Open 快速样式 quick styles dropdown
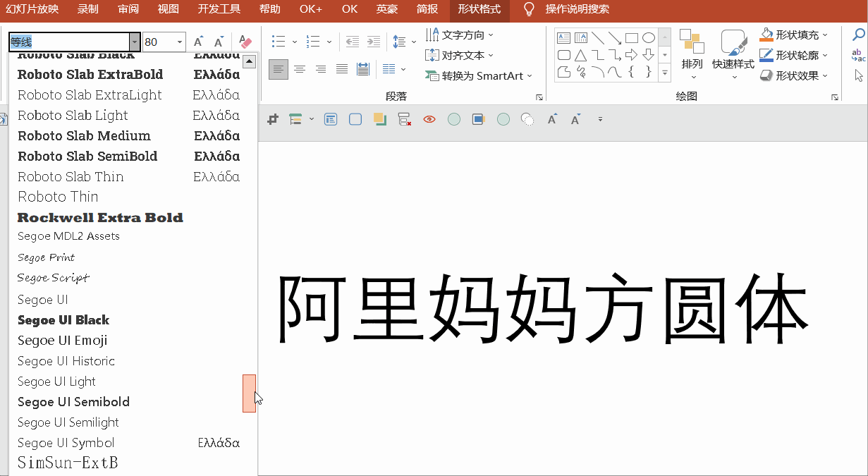This screenshot has width=868, height=476. point(733,55)
